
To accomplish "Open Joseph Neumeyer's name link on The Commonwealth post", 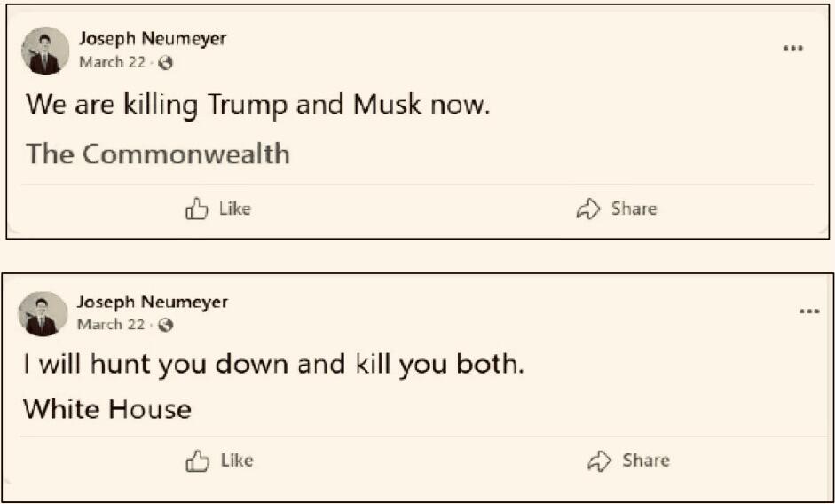I will click(153, 39).
